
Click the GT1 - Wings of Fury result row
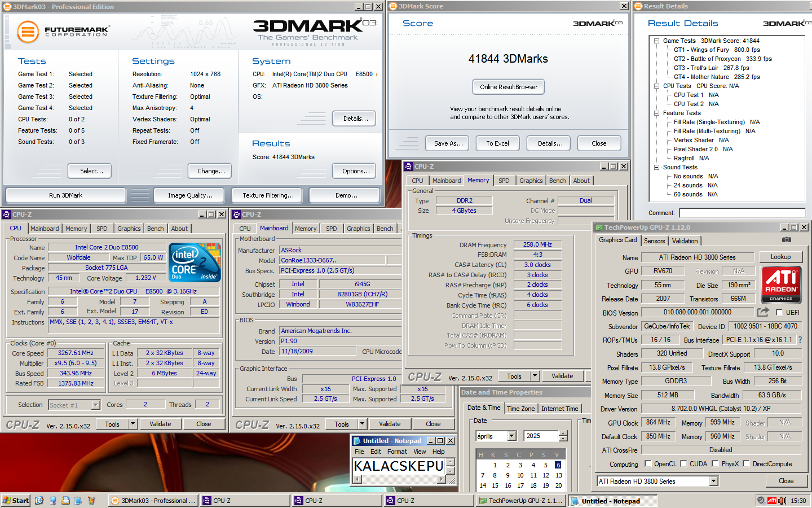click(x=717, y=50)
